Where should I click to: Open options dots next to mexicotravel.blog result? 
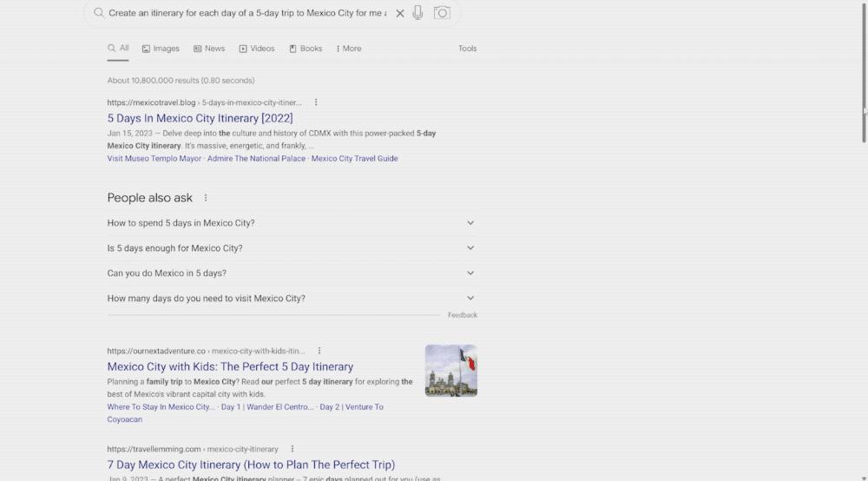[x=316, y=102]
